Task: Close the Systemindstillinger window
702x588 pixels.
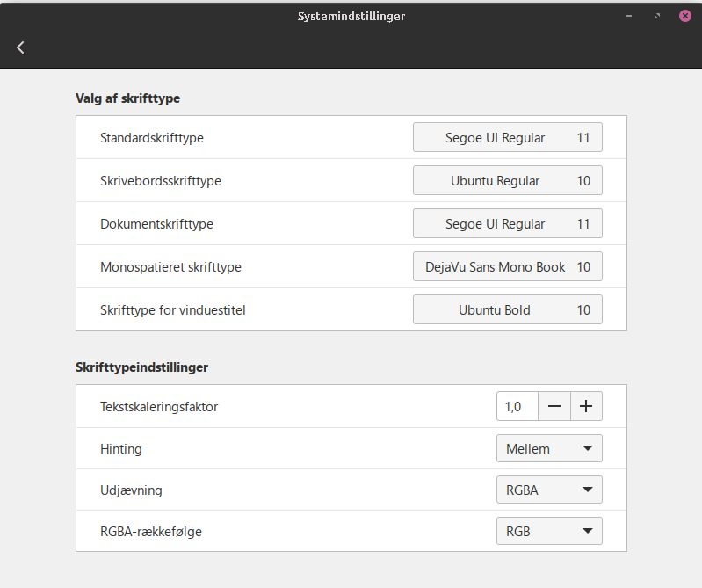Action: click(684, 16)
